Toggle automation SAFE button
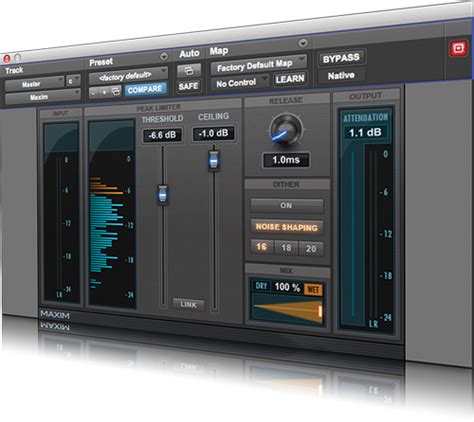This screenshot has width=474, height=422. (188, 86)
